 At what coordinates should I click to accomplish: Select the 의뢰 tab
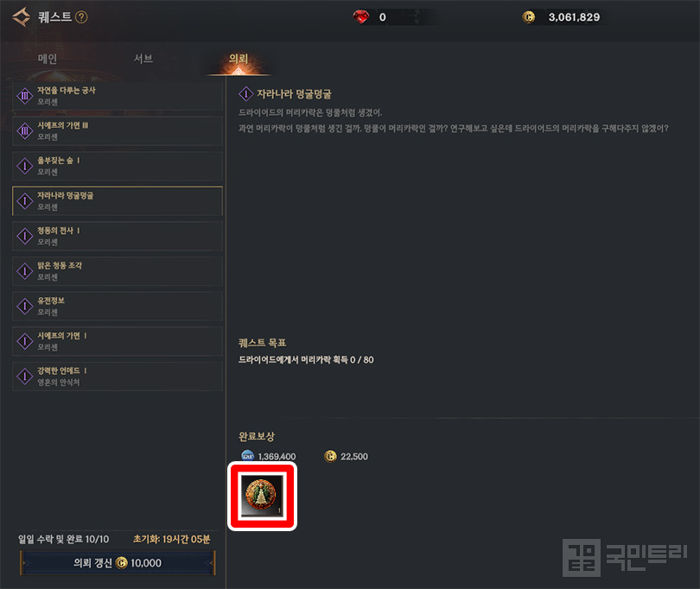[x=239, y=59]
